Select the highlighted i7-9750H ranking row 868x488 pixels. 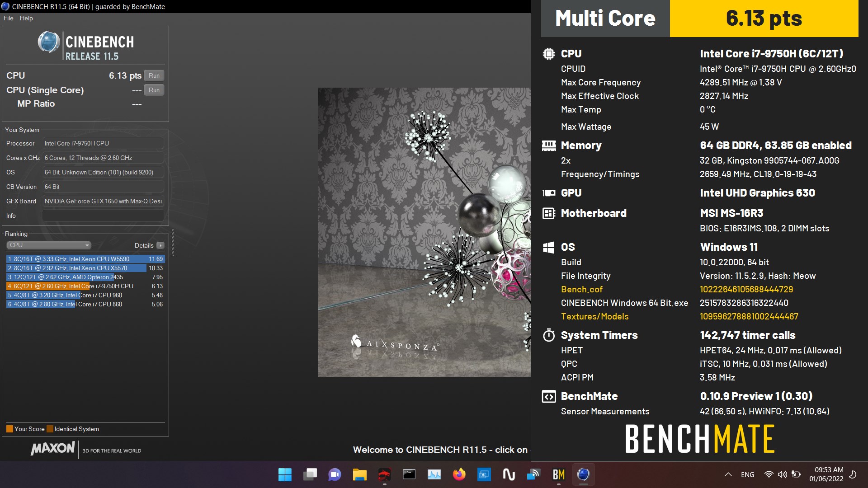pos(85,286)
